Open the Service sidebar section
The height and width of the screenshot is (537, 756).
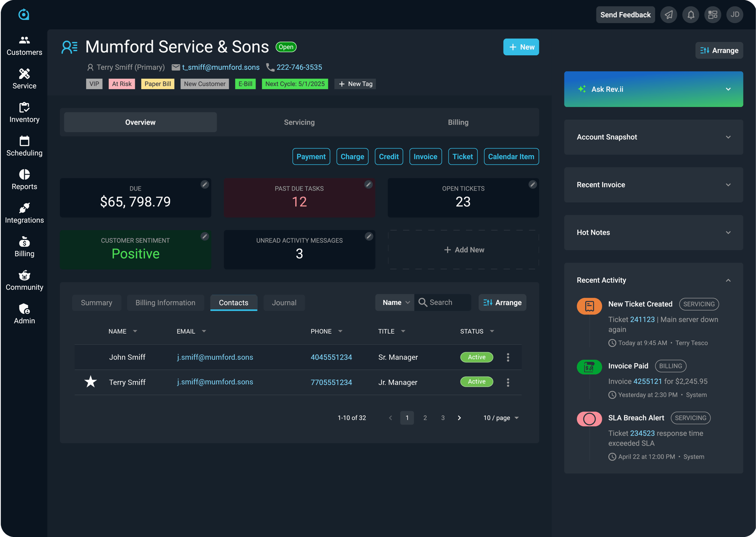point(24,79)
